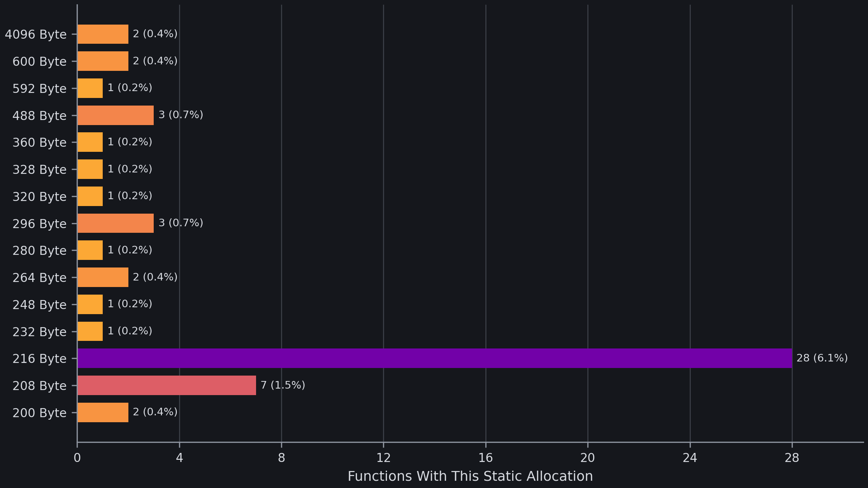Click the x-axis tick label 16

[485, 458]
